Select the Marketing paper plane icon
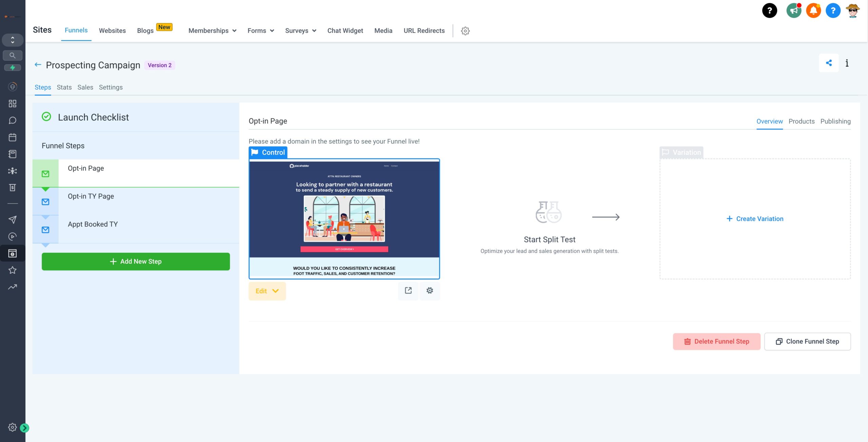The height and width of the screenshot is (442, 868). coord(13,220)
